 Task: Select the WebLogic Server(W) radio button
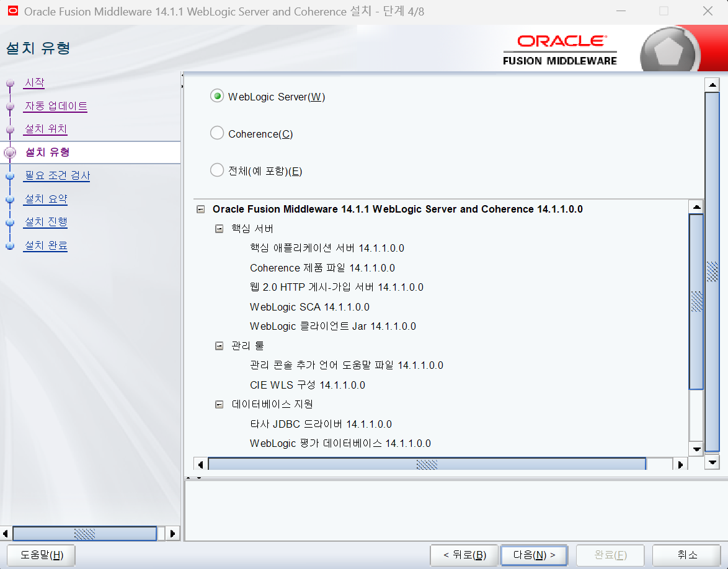click(x=217, y=96)
